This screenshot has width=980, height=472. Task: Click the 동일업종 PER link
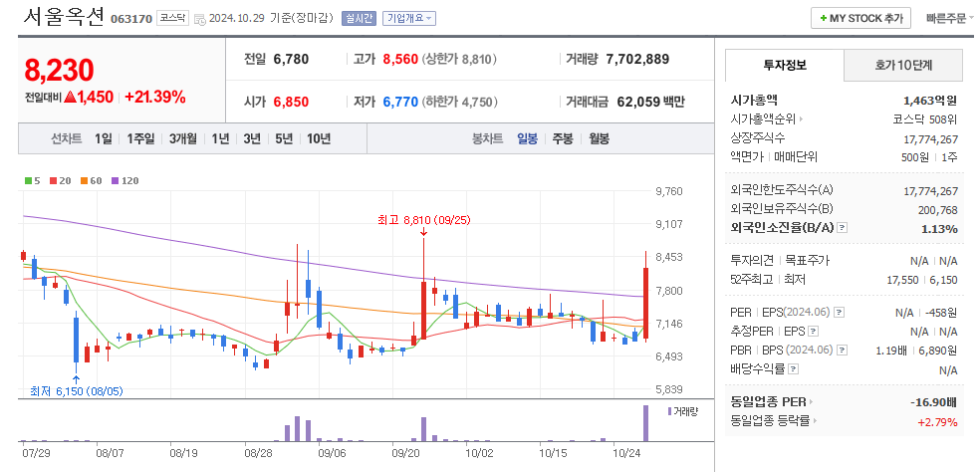point(768,402)
